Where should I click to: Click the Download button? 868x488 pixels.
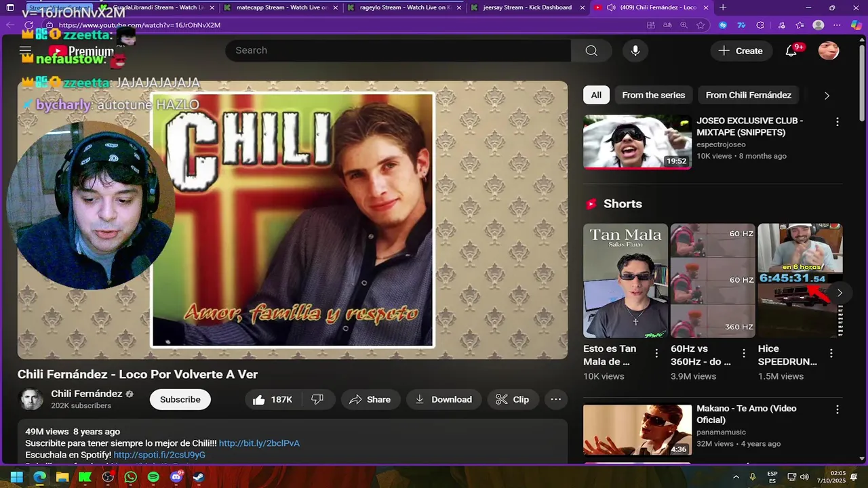pos(443,399)
